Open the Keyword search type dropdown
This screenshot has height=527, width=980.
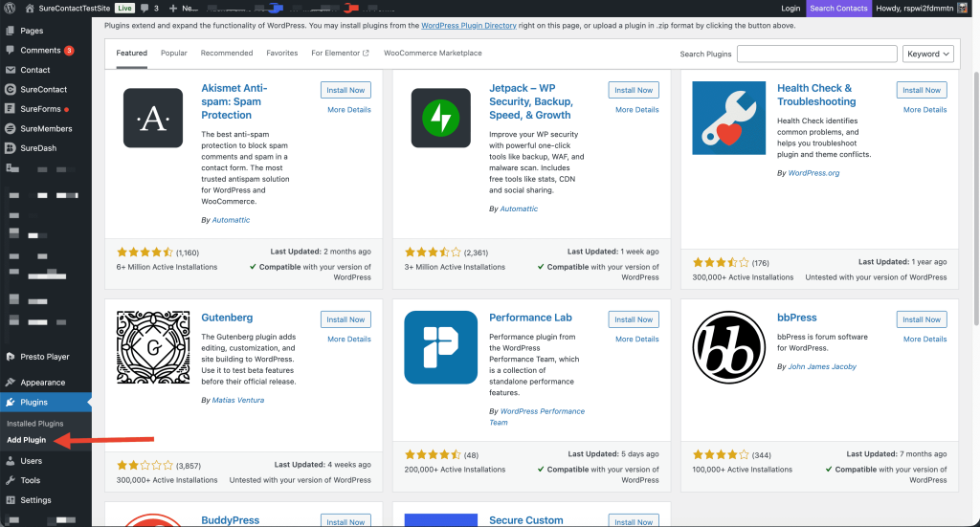927,54
